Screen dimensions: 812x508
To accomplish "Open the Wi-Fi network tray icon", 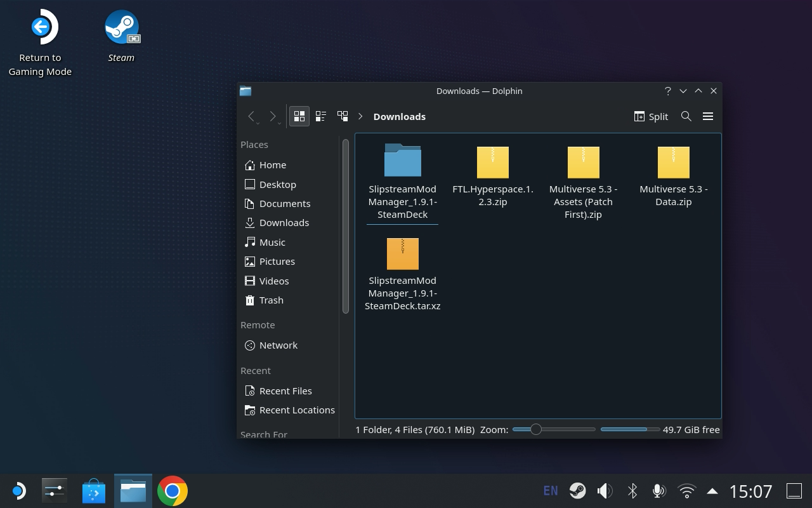I will pyautogui.click(x=686, y=491).
